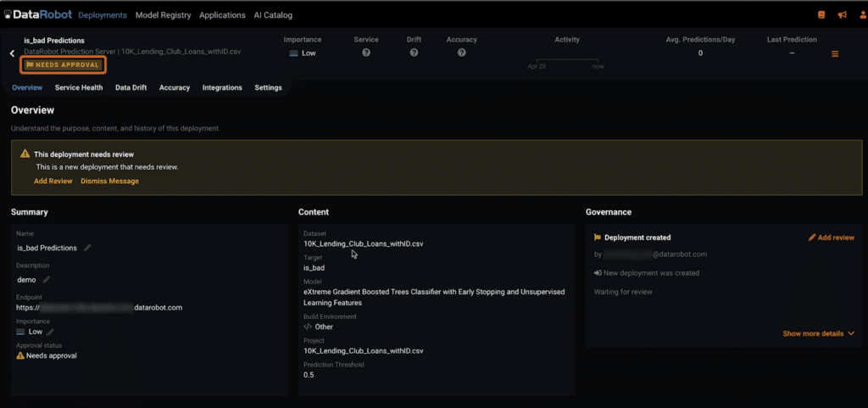This screenshot has height=408, width=868.
Task: Click the Needs approval warning triangle in Summary
Action: [x=20, y=356]
